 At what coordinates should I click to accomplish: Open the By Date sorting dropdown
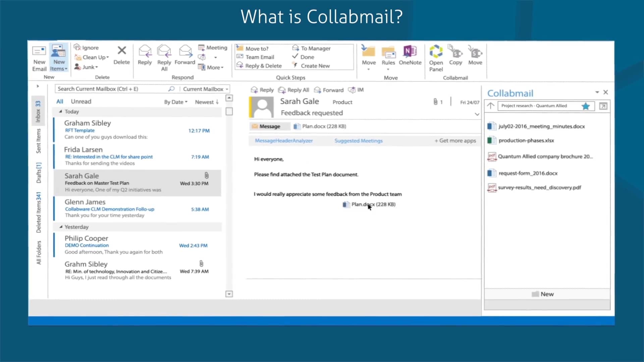pyautogui.click(x=175, y=102)
